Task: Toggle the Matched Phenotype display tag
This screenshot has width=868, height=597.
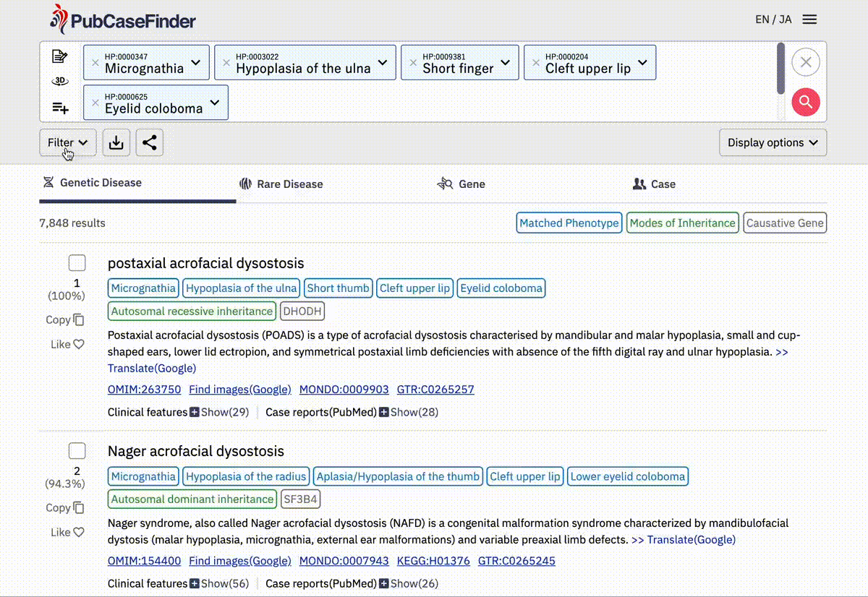Action: click(569, 223)
